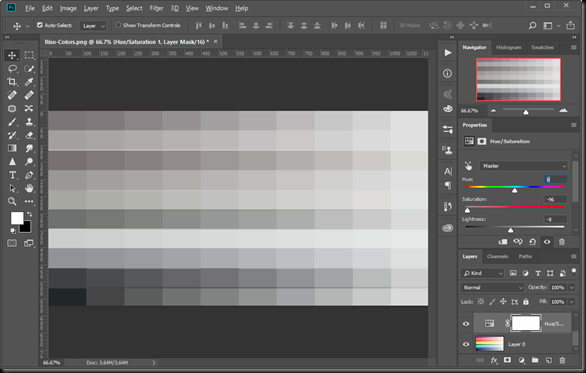Open the layer Kind filter dropdown
The height and width of the screenshot is (373, 586).
482,273
